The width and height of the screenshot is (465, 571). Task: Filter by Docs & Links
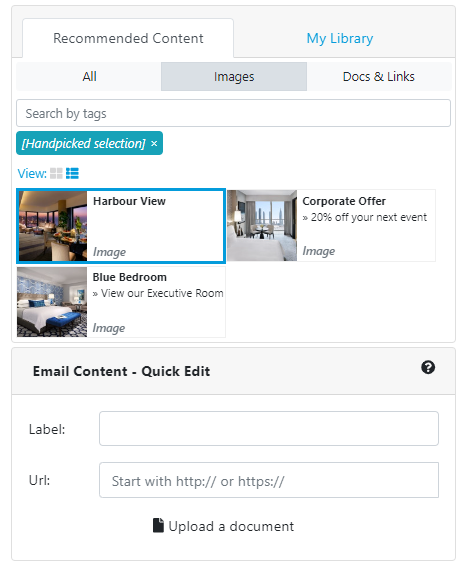379,76
